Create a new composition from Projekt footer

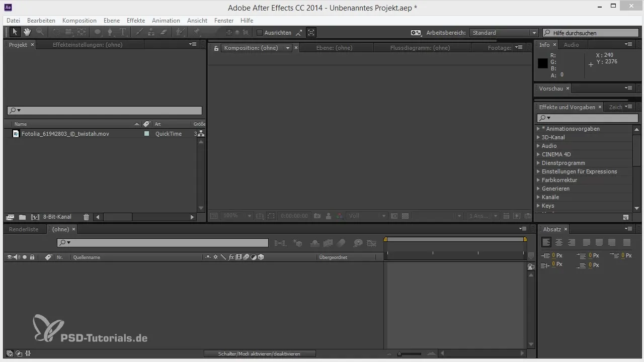pos(35,217)
